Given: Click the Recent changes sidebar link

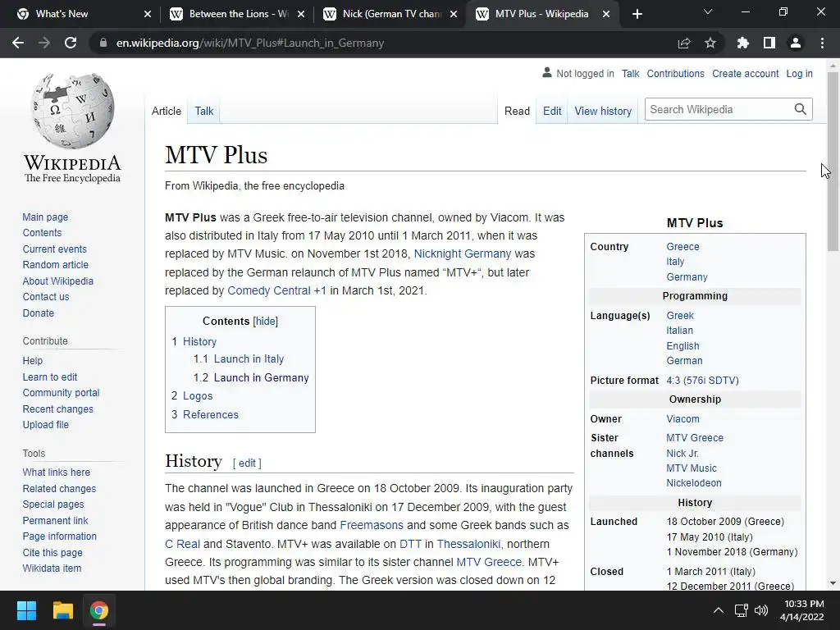Looking at the screenshot, I should (58, 409).
